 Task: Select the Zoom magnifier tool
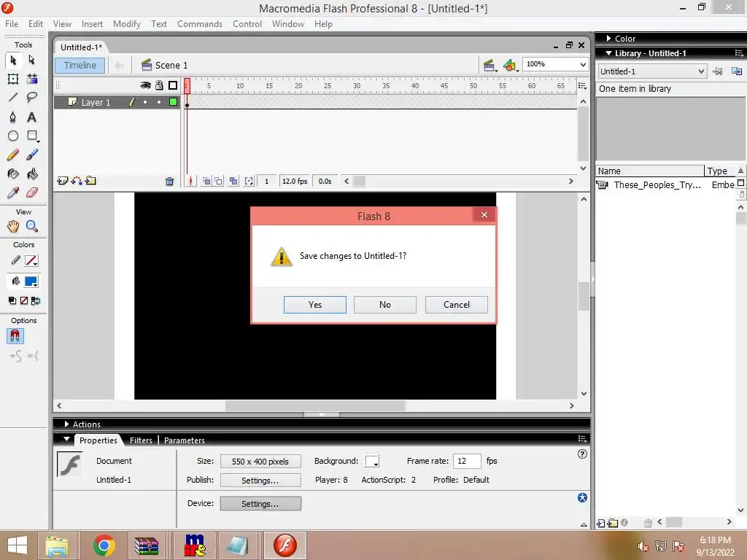(32, 226)
